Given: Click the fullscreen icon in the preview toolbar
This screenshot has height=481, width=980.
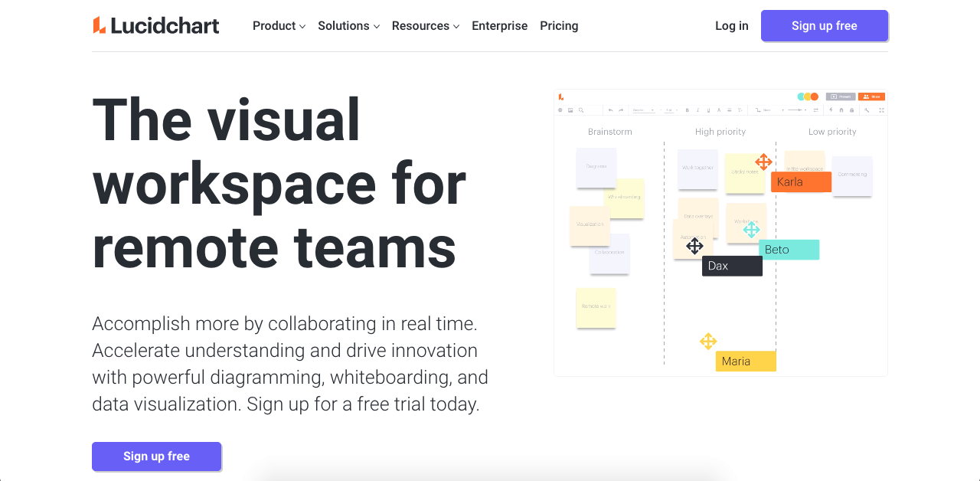Looking at the screenshot, I should coord(881,110).
